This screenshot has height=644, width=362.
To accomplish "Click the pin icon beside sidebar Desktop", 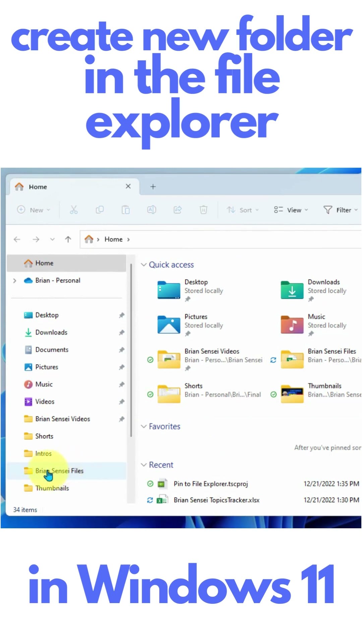I will [121, 315].
